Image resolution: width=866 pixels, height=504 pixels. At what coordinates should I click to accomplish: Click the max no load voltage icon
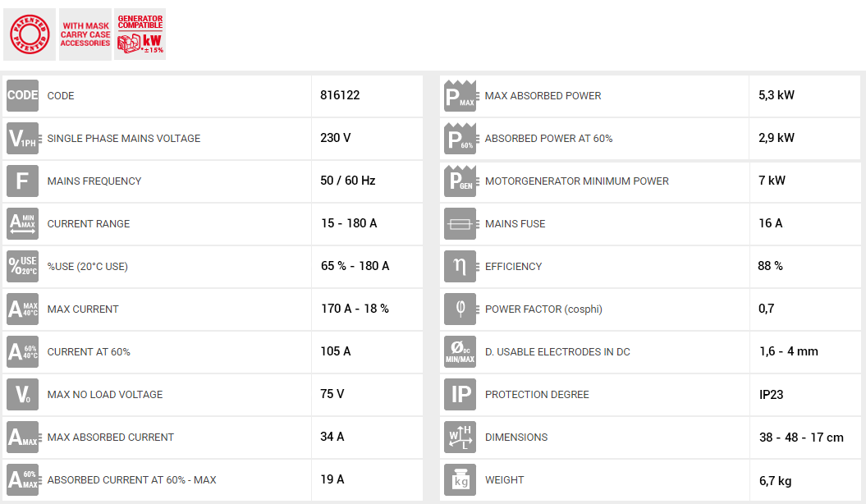[x=22, y=394]
